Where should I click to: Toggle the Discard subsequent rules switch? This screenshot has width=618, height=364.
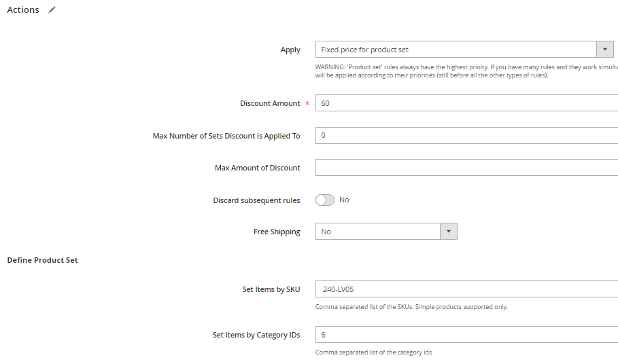click(325, 200)
